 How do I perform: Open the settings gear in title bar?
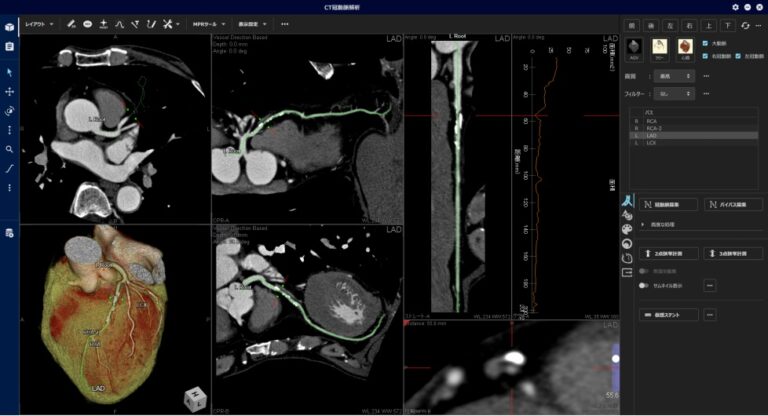click(735, 7)
